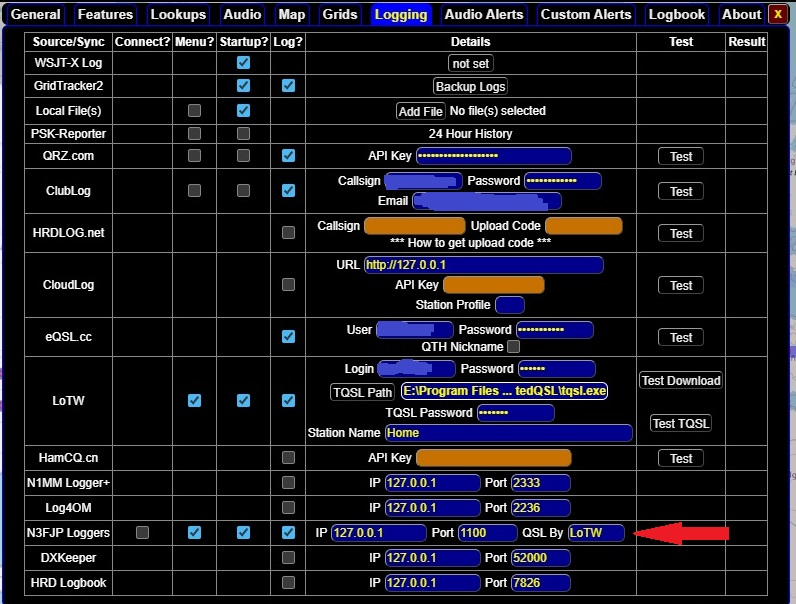Test the ClubLog connection
The height and width of the screenshot is (604, 796).
[681, 191]
